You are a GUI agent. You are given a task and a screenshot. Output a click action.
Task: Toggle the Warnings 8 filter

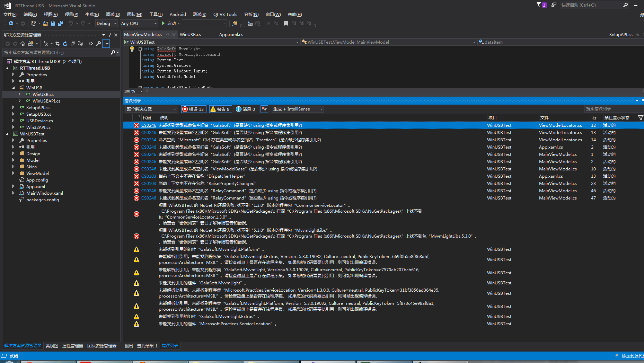[220, 109]
